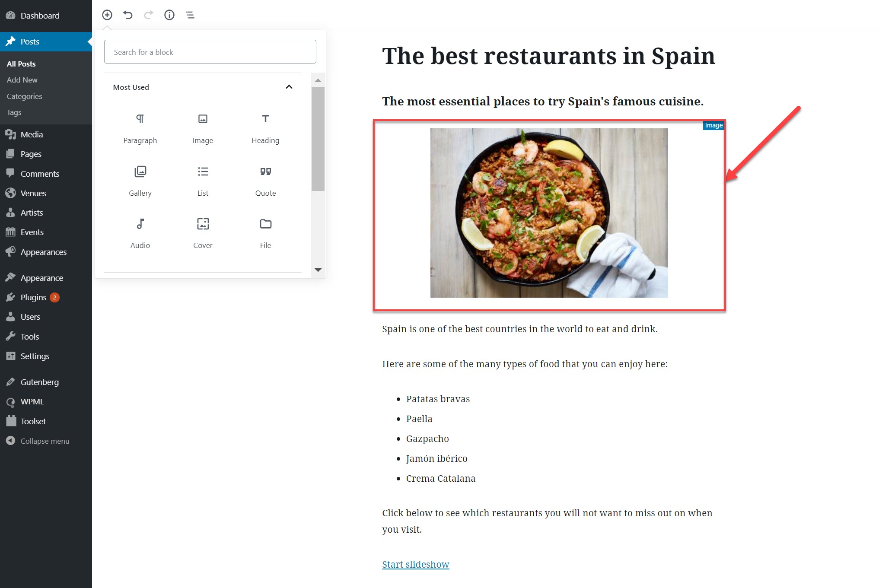Screen dimensions: 879x588
Task: Click the paragraph starting 'Click below to see'
Action: click(x=547, y=521)
